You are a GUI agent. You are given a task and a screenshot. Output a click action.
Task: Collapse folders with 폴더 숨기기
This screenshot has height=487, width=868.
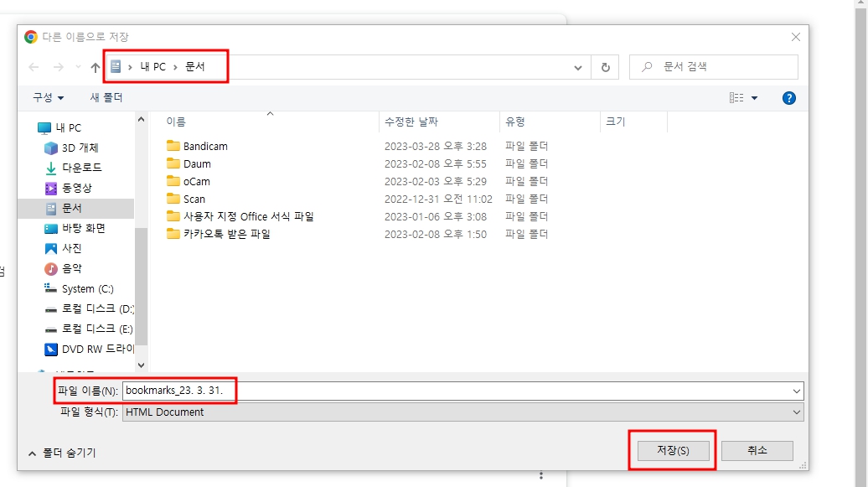[62, 453]
